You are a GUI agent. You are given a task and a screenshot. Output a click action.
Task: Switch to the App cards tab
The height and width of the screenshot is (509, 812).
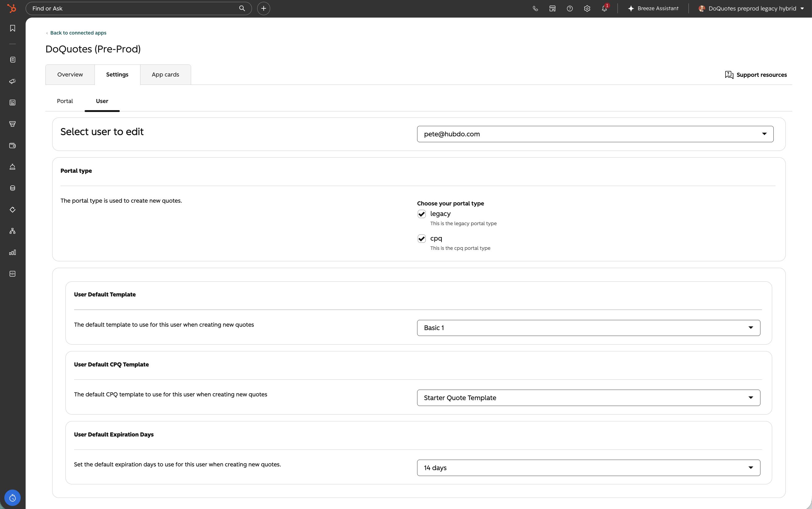(x=165, y=75)
